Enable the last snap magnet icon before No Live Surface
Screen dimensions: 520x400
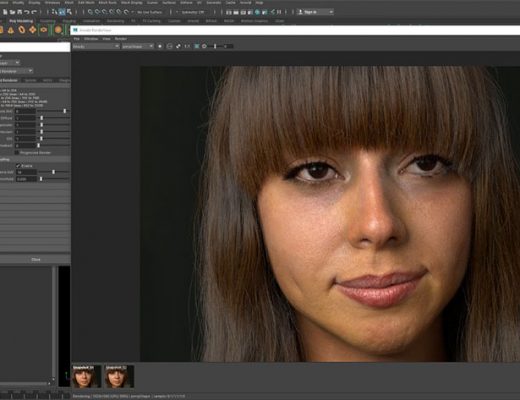pos(126,12)
